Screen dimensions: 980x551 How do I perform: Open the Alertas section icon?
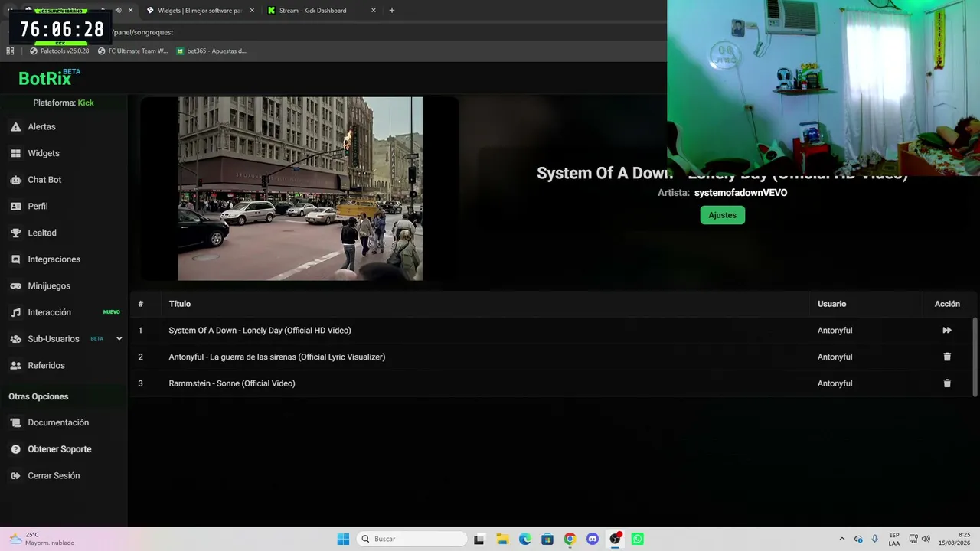15,127
